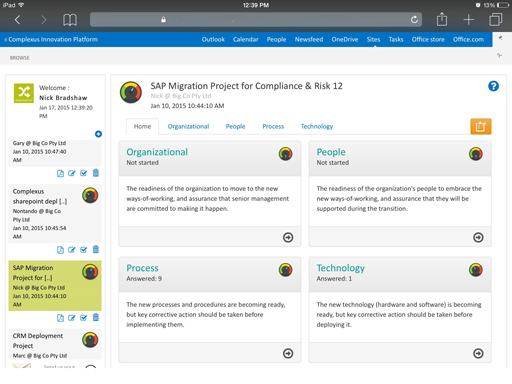Open the Technology card heading
512x384 pixels.
pyautogui.click(x=341, y=268)
